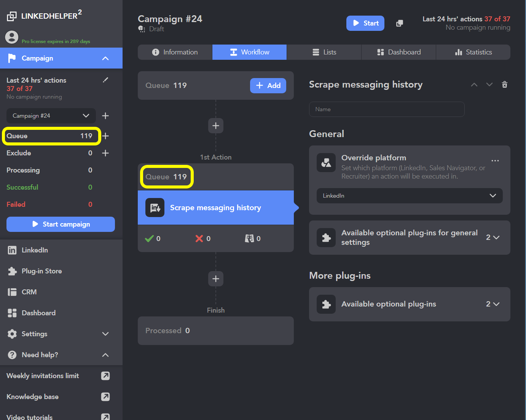Open the Lists tab
This screenshot has width=526, height=420.
point(324,52)
